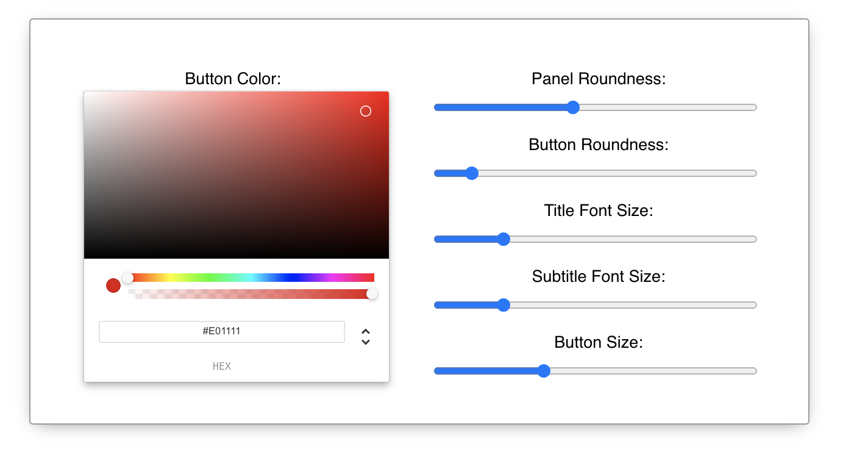Click the transparent left end of alpha bar
The height and width of the screenshot is (460, 868).
(135, 294)
